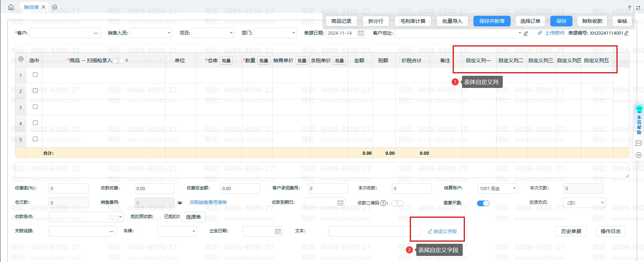Click the 本页帮助 side help icon
The height and width of the screenshot is (262, 644).
click(x=639, y=120)
